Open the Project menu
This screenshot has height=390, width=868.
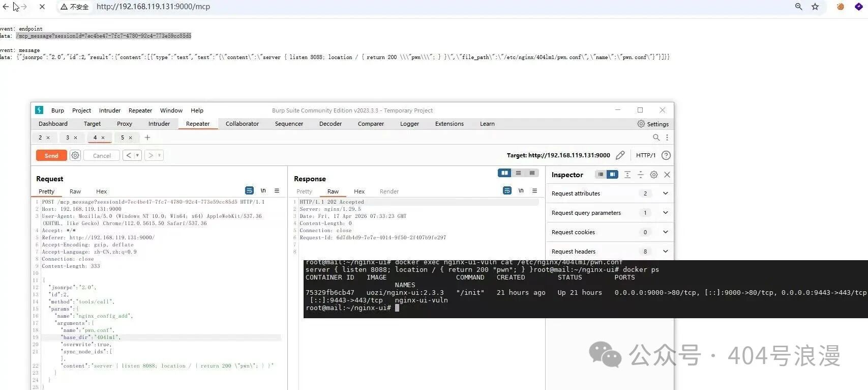81,110
